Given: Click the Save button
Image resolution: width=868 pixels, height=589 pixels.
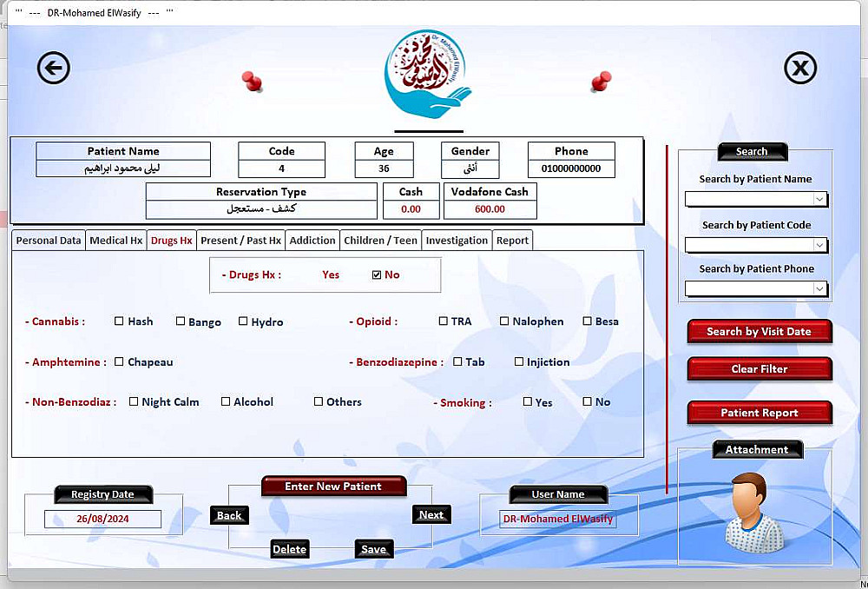Looking at the screenshot, I should pos(373,549).
